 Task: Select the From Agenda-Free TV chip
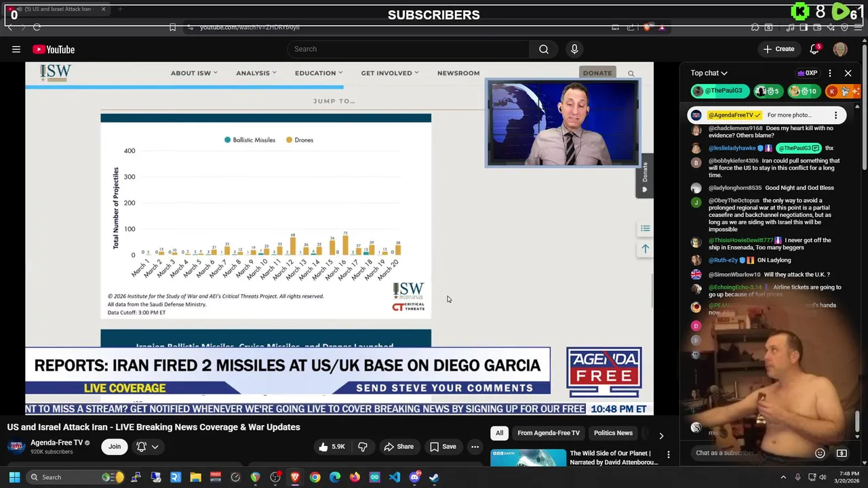click(x=549, y=433)
